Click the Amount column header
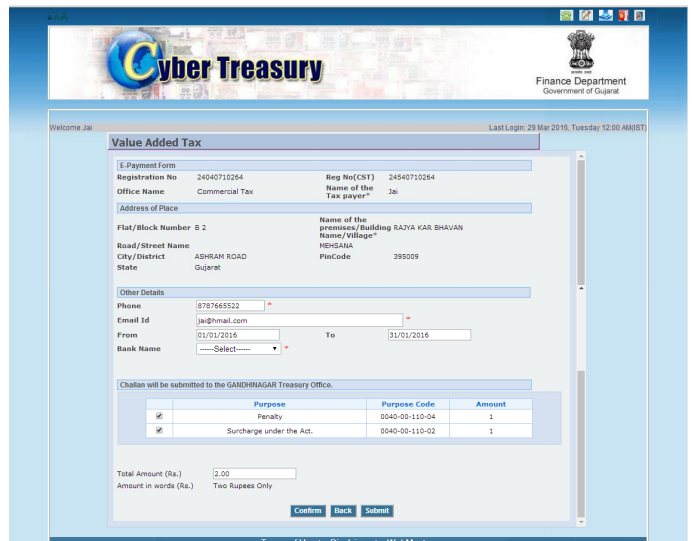Image resolution: width=693 pixels, height=541 pixels. [x=491, y=404]
